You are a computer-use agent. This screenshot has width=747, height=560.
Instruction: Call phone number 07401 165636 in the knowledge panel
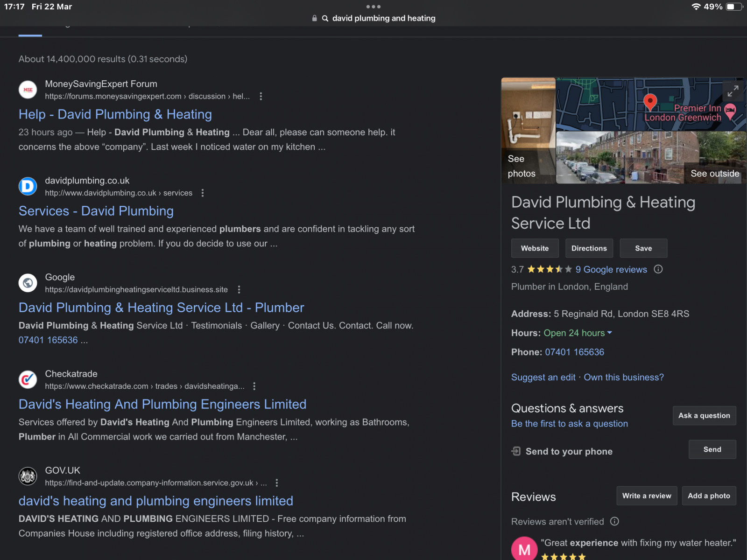coord(574,352)
